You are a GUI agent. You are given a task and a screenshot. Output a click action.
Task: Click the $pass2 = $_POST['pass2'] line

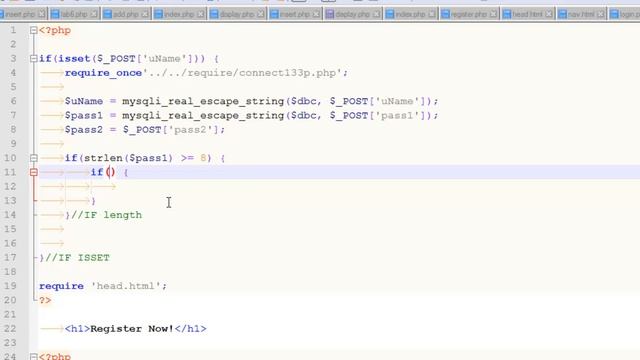(144, 130)
